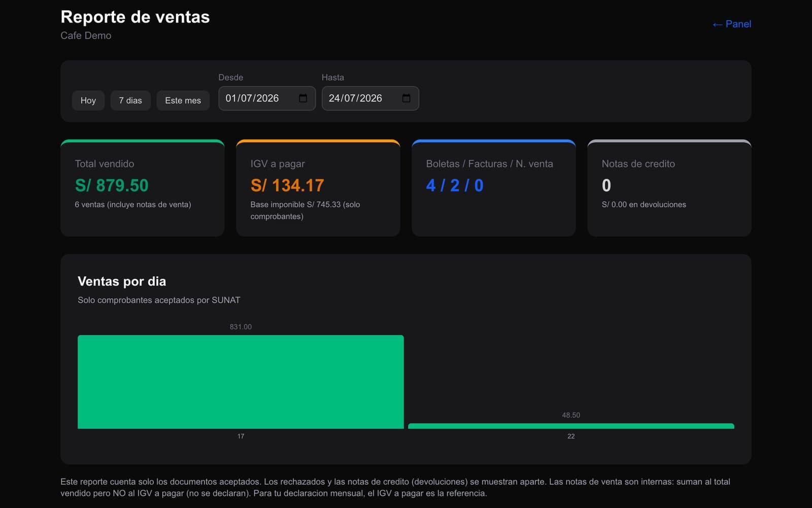Select the 7 dias range button
The width and height of the screenshot is (812, 508).
[130, 101]
